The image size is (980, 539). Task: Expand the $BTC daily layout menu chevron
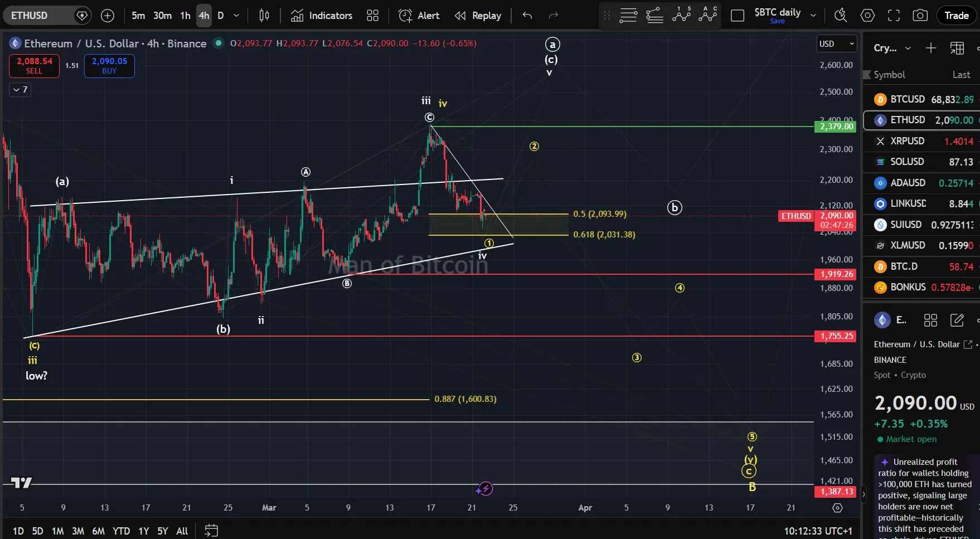813,16
